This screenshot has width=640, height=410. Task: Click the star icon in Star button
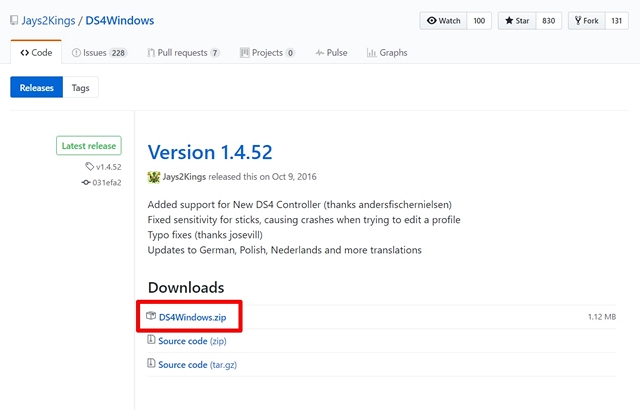(509, 20)
